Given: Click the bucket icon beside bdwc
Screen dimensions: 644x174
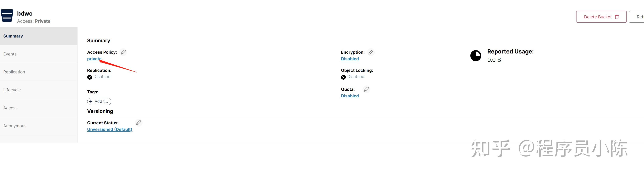Looking at the screenshot, I should click(7, 16).
